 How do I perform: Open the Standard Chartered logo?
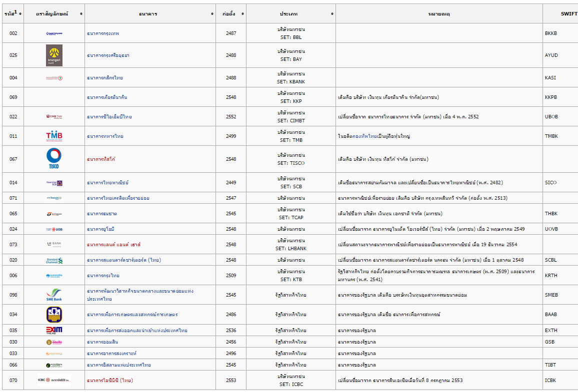[x=54, y=260]
